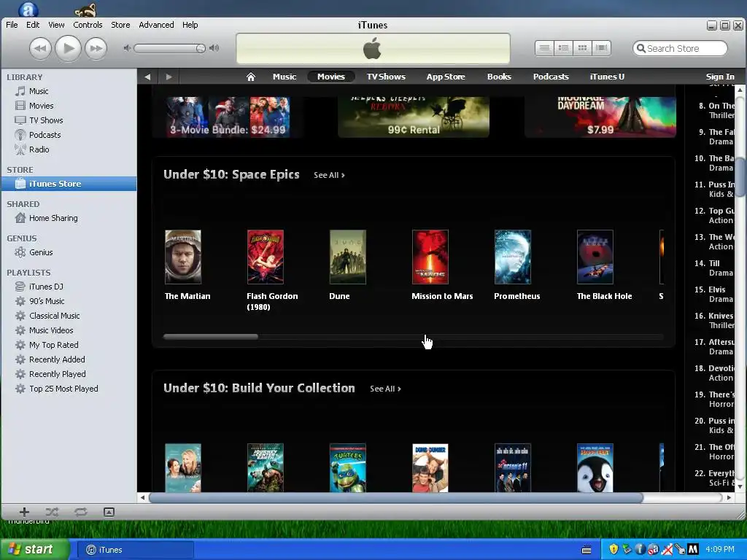The width and height of the screenshot is (747, 560).
Task: Click the Dune movie title
Action: click(x=339, y=296)
